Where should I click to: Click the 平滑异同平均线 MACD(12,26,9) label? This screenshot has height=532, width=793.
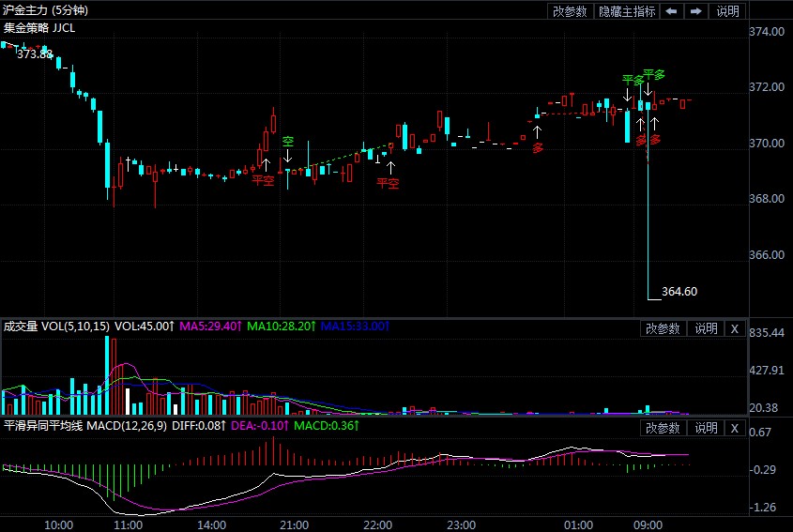(x=85, y=426)
